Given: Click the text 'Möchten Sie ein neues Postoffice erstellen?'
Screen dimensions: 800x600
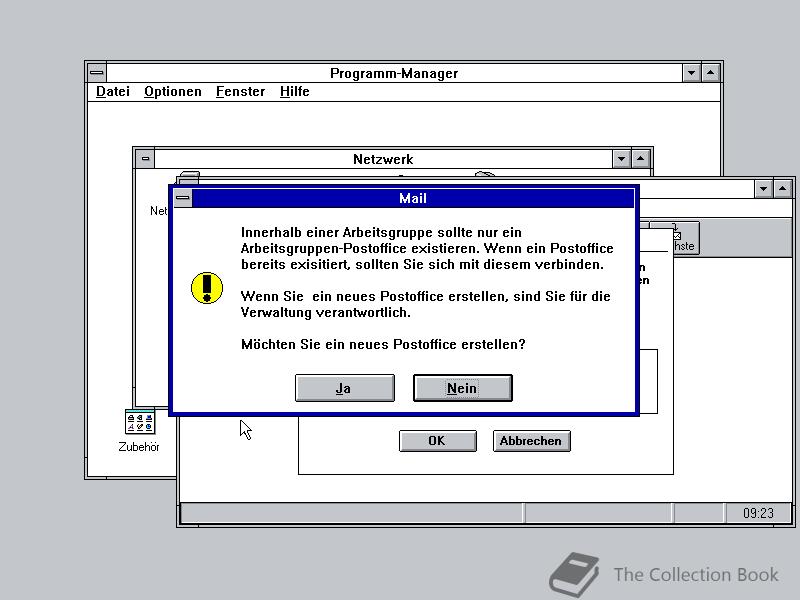Looking at the screenshot, I should [x=383, y=344].
